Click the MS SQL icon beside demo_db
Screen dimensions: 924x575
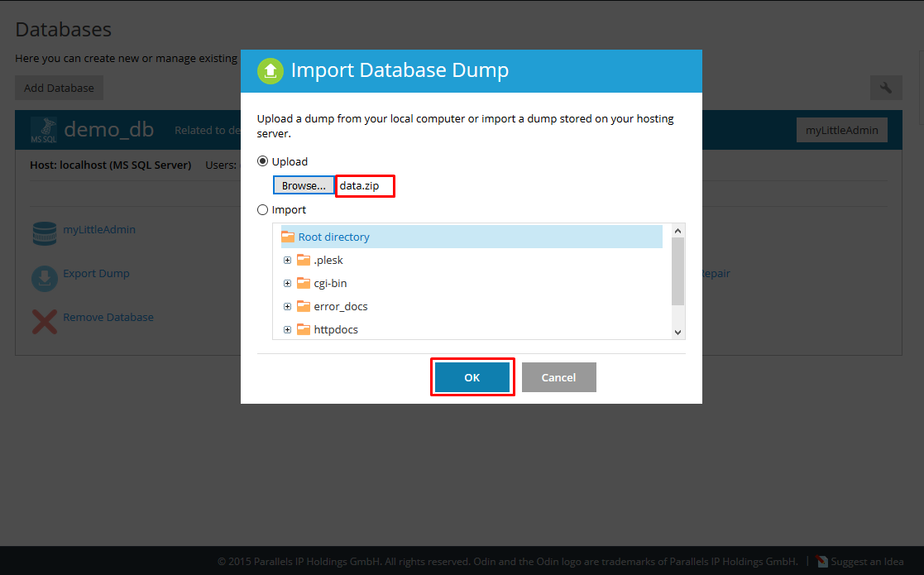(x=44, y=129)
